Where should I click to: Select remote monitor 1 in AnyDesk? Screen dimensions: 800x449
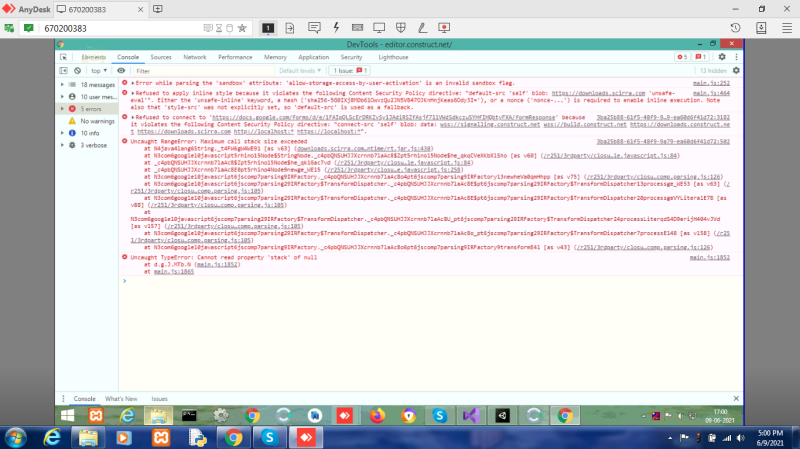point(268,28)
